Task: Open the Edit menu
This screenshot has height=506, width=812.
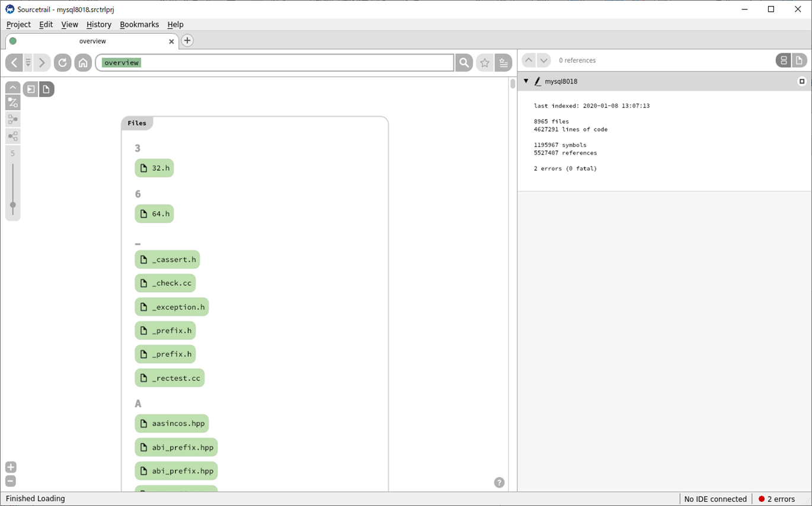Action: tap(46, 24)
